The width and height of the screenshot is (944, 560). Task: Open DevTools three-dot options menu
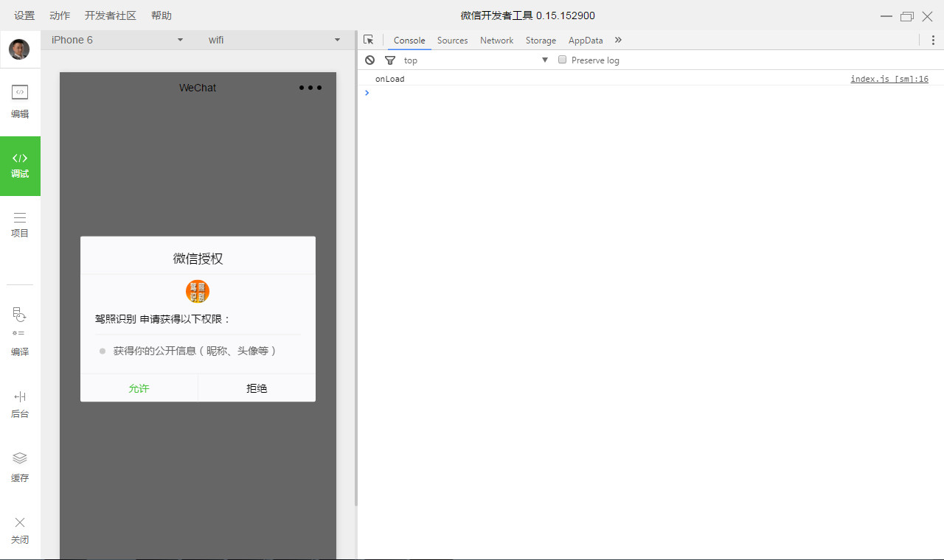coord(932,40)
